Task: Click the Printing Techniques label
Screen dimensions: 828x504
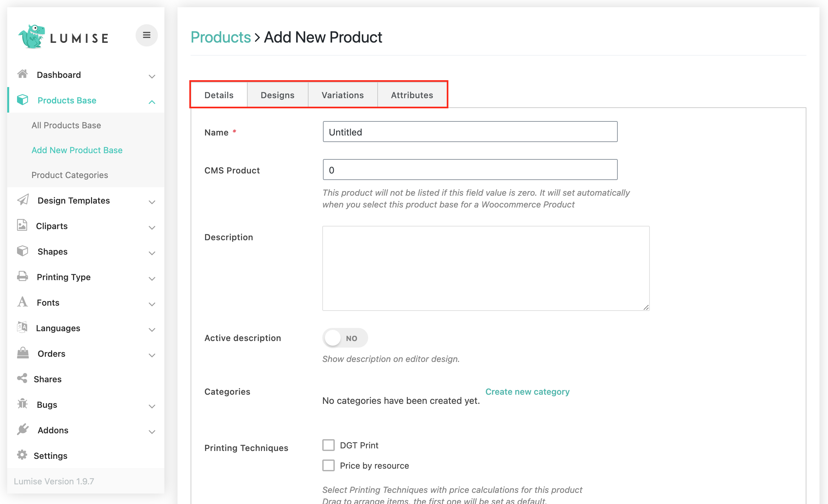Action: (x=246, y=448)
